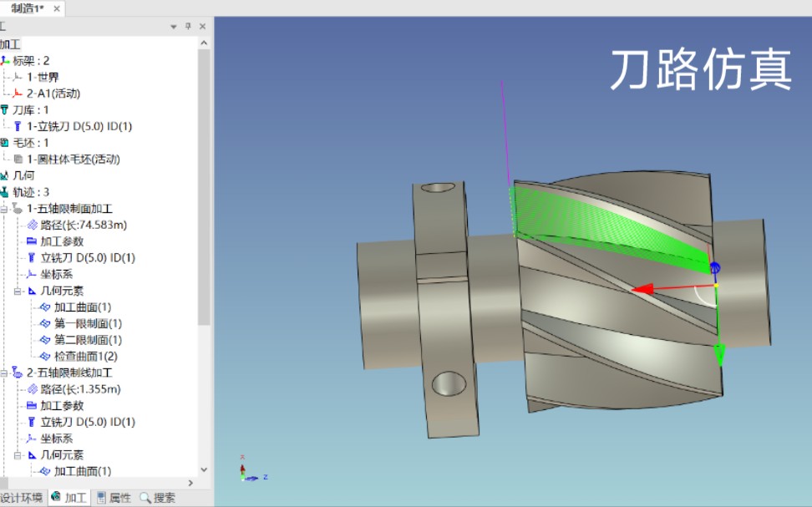This screenshot has height=507, width=812.
Task: Click 加工参数 icon under 五轴限制面加工
Action: click(32, 241)
